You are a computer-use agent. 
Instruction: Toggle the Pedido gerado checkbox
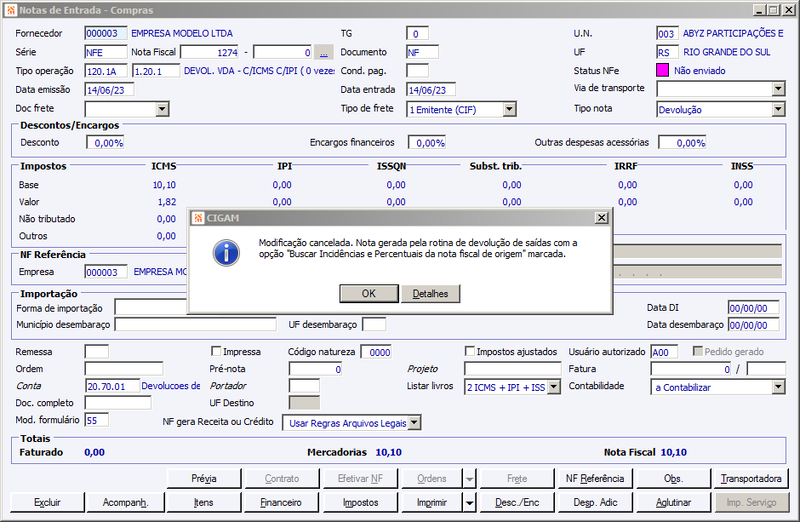(697, 351)
